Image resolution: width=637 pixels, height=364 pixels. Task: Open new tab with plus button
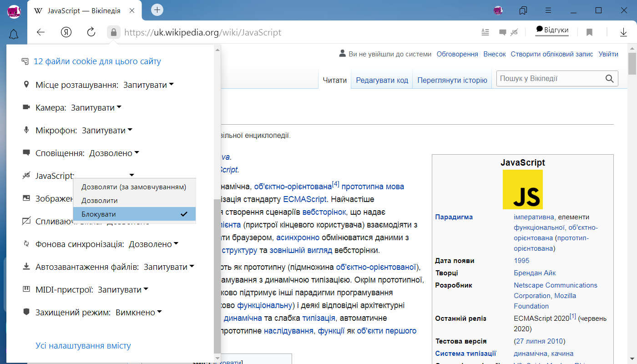pyautogui.click(x=157, y=10)
